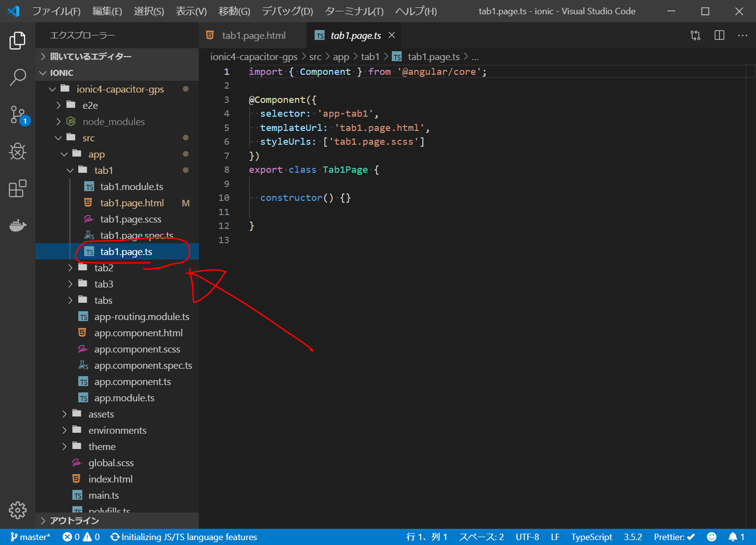Click the master branch in status bar

[x=30, y=537]
